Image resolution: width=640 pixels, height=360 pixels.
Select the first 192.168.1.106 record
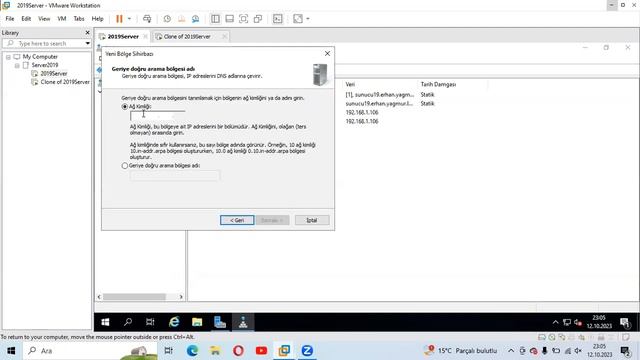pyautogui.click(x=362, y=112)
